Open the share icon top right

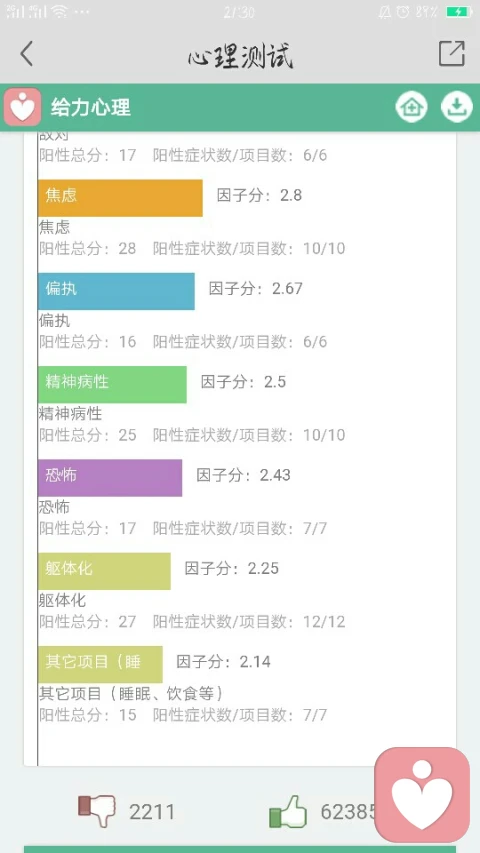point(452,53)
